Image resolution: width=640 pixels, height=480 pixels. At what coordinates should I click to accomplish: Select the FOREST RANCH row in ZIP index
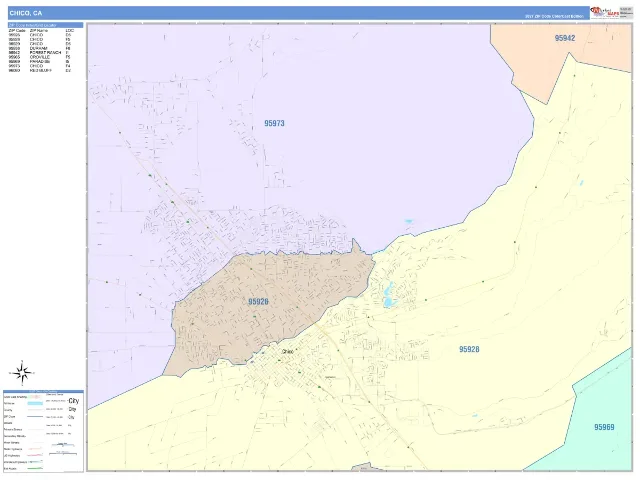[x=39, y=53]
